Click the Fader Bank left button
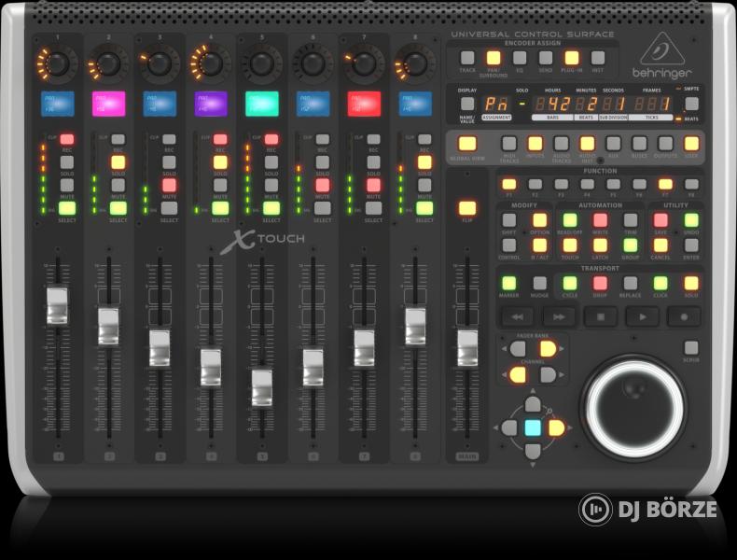This screenshot has height=560, width=737. click(x=518, y=349)
